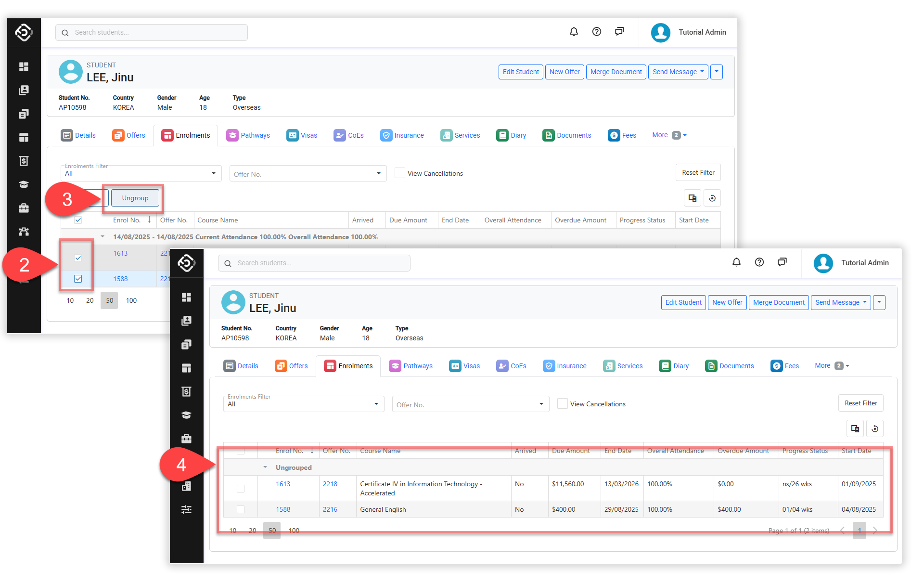
Task: Open Send Message dropdown in lower window
Action: click(841, 302)
